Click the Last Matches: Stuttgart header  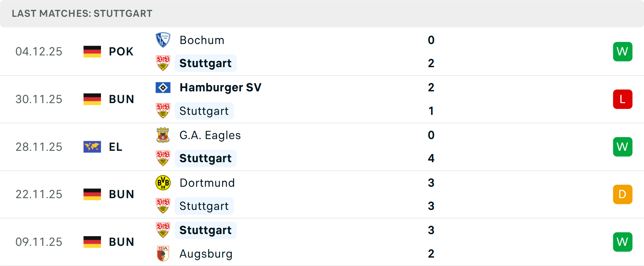click(82, 13)
